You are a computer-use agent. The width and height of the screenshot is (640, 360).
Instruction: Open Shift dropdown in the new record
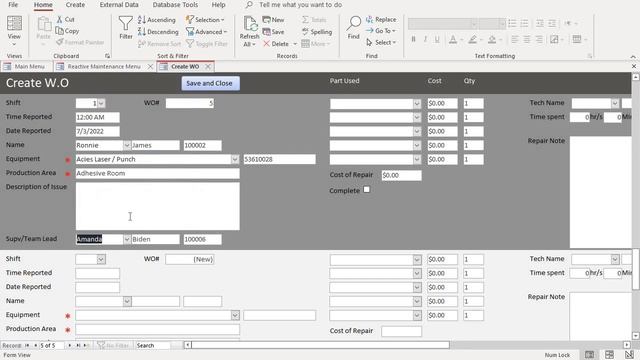point(101,259)
